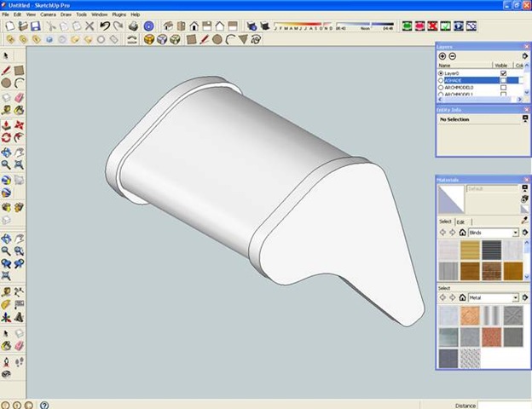Click the Undo arrow icon
532x409 pixels.
point(105,26)
